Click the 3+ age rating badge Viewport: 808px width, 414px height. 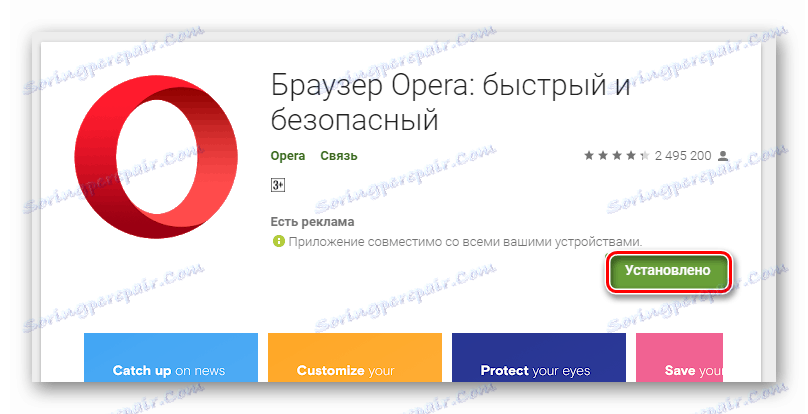pyautogui.click(x=278, y=185)
